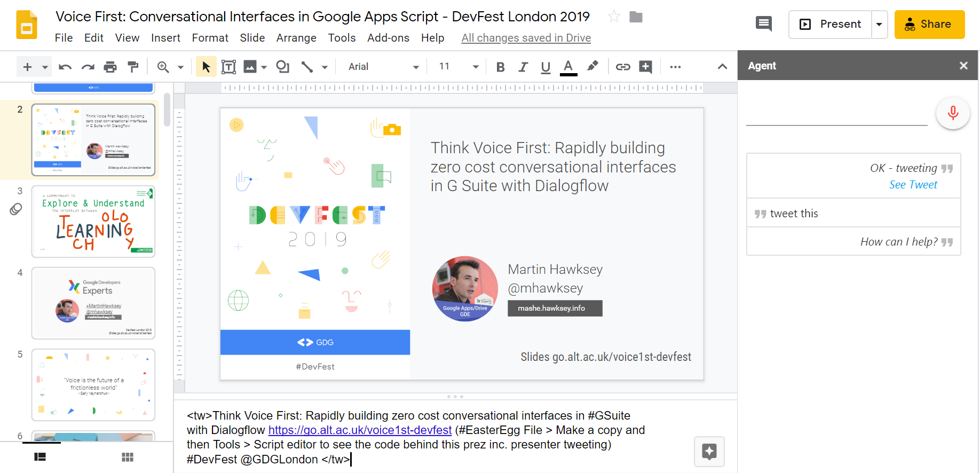Activate the Paint format tool

click(x=133, y=67)
